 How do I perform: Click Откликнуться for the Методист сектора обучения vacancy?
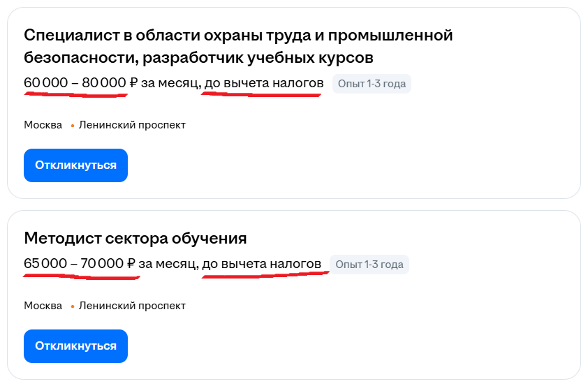pyautogui.click(x=75, y=346)
